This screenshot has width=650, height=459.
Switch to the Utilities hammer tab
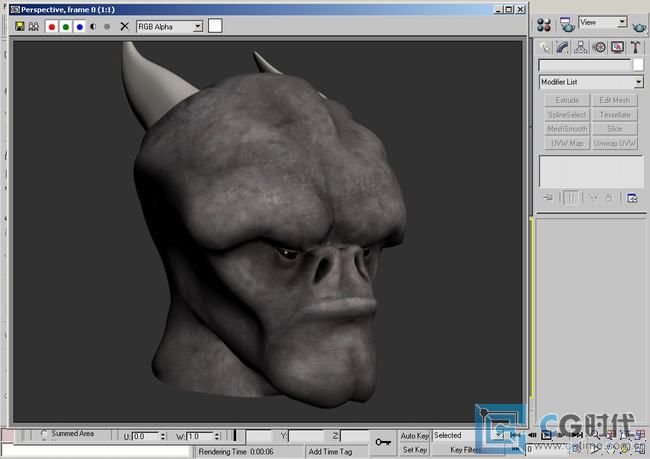pyautogui.click(x=635, y=47)
